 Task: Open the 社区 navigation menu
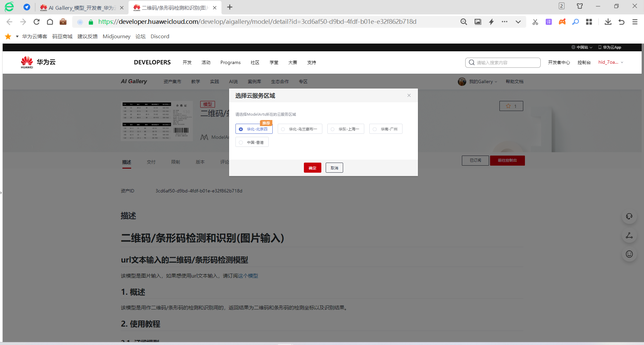255,62
